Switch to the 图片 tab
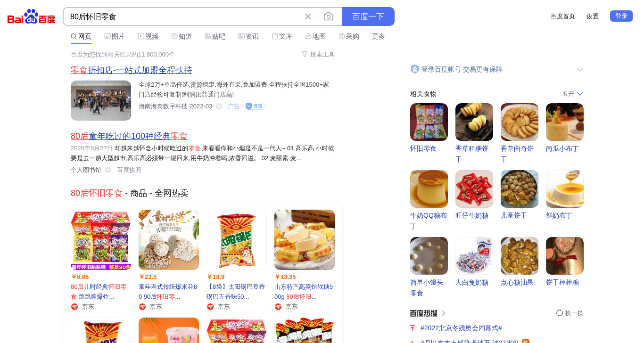 pos(115,36)
